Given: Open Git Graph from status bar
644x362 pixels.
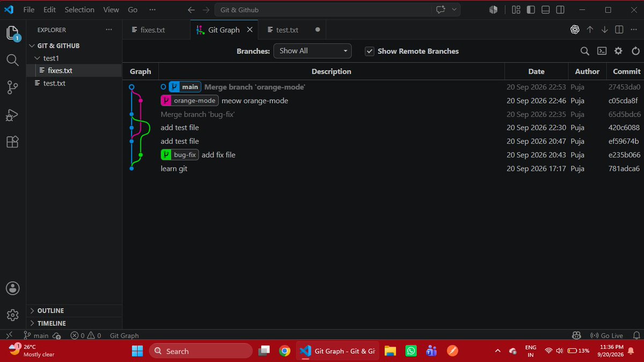Looking at the screenshot, I should [125, 336].
